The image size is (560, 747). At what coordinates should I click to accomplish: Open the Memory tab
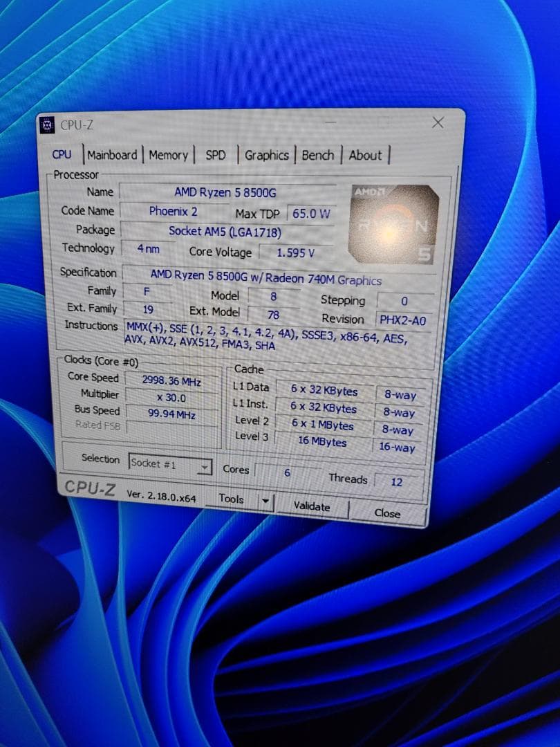(x=169, y=156)
